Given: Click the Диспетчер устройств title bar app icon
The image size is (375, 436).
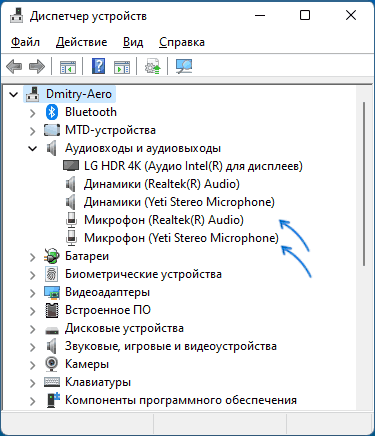Looking at the screenshot, I should 17,15.
